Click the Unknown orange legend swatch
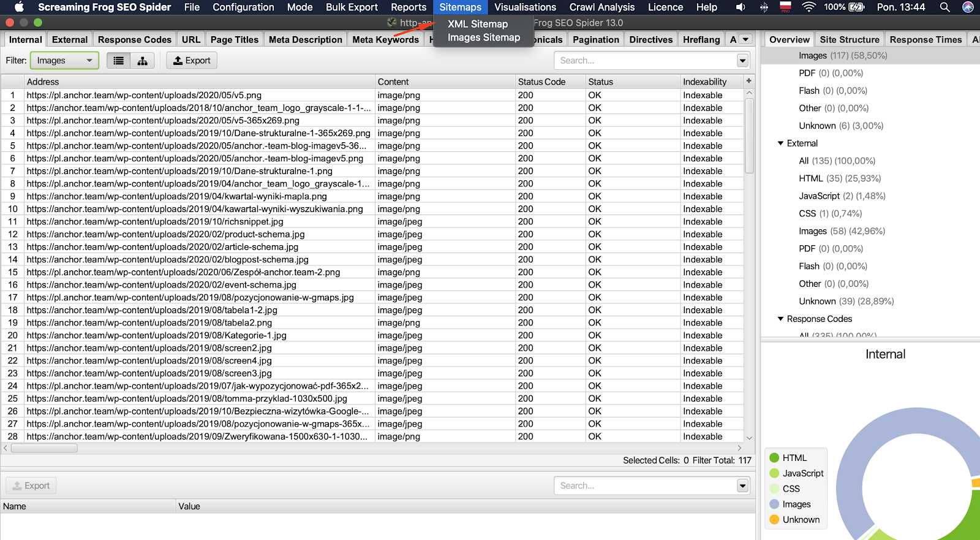This screenshot has width=980, height=540. pos(774,520)
